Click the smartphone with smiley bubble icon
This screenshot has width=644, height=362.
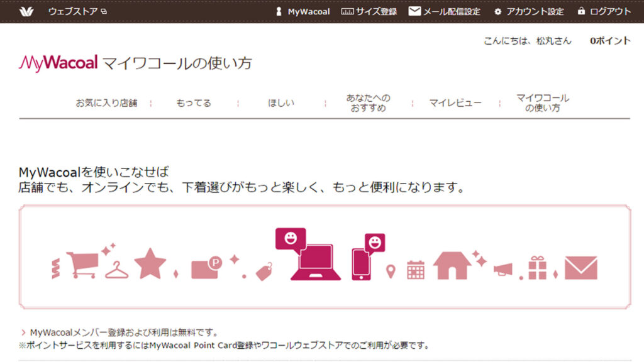(x=369, y=257)
